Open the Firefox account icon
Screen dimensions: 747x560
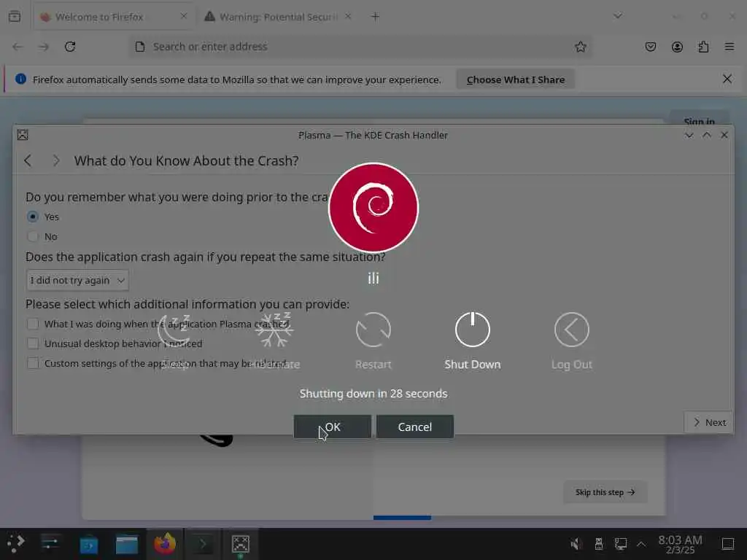677,47
